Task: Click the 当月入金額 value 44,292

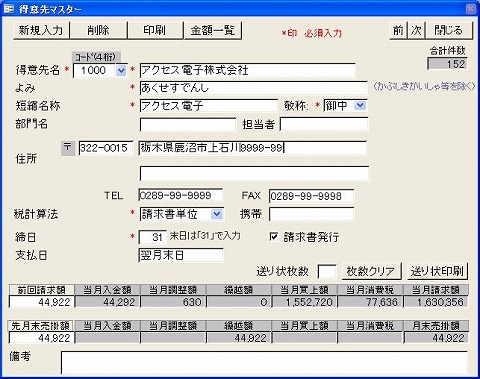Action: (107, 302)
